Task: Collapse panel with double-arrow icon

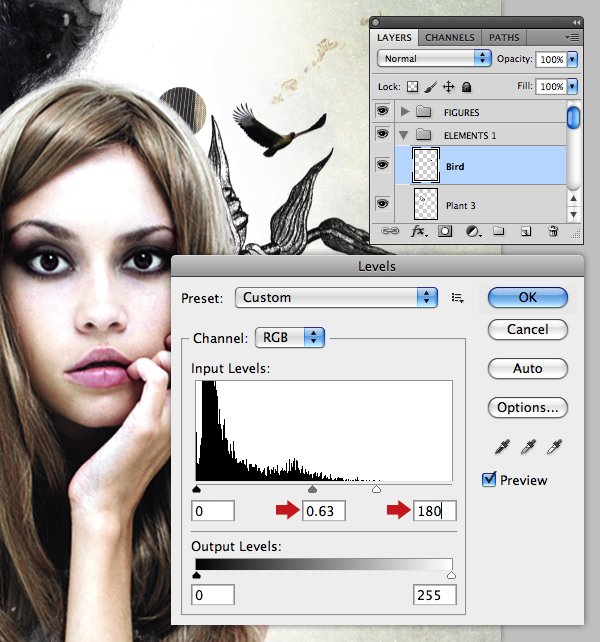Action: (x=576, y=23)
